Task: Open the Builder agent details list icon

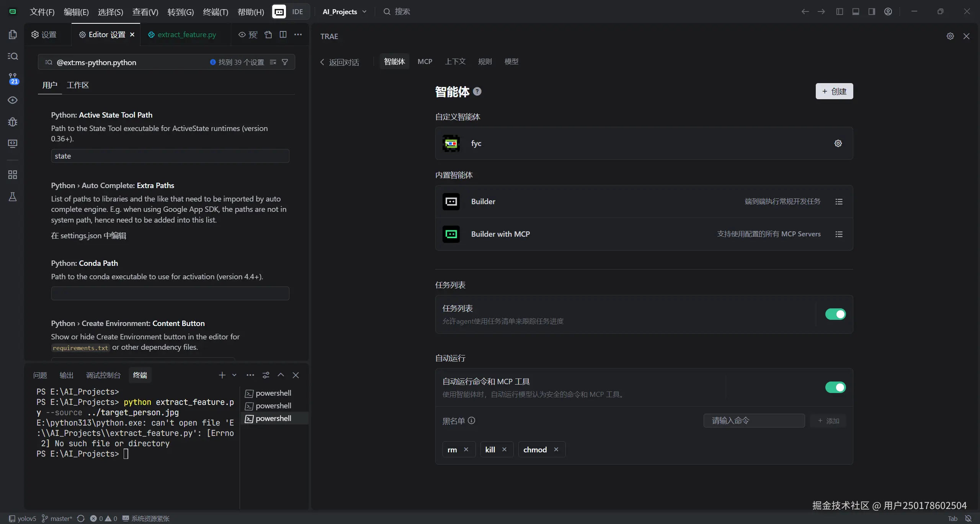Action: [x=839, y=201]
